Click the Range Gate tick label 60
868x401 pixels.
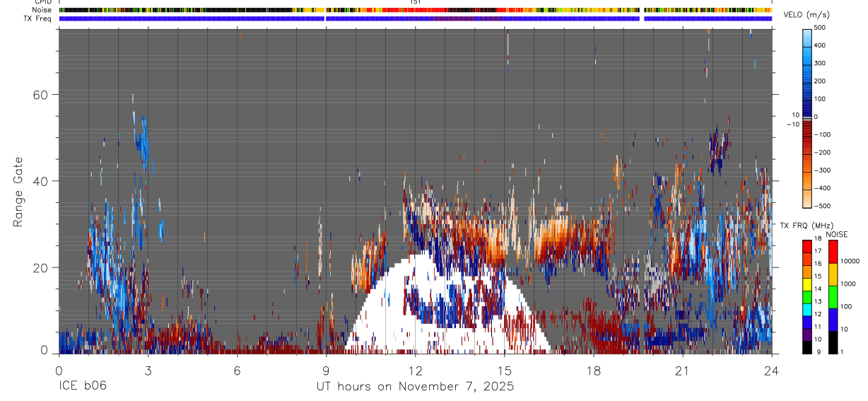[40, 94]
